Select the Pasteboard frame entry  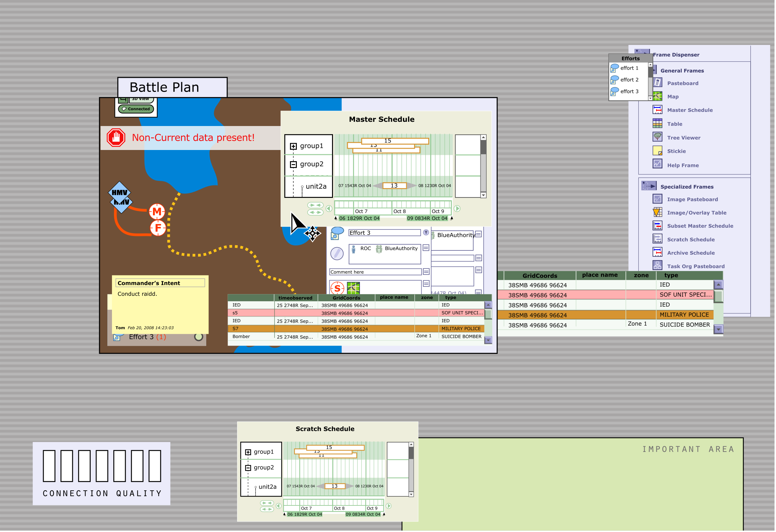(x=683, y=83)
